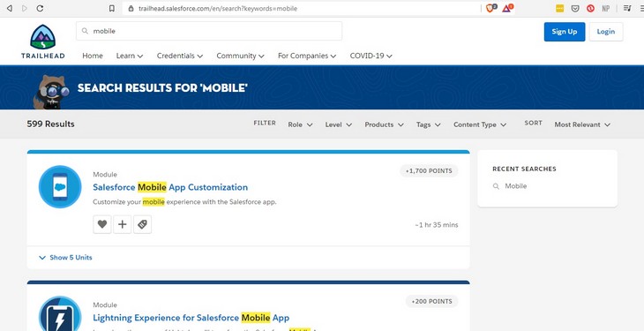Expand the For Companies menu
This screenshot has width=644, height=331.
(x=307, y=56)
